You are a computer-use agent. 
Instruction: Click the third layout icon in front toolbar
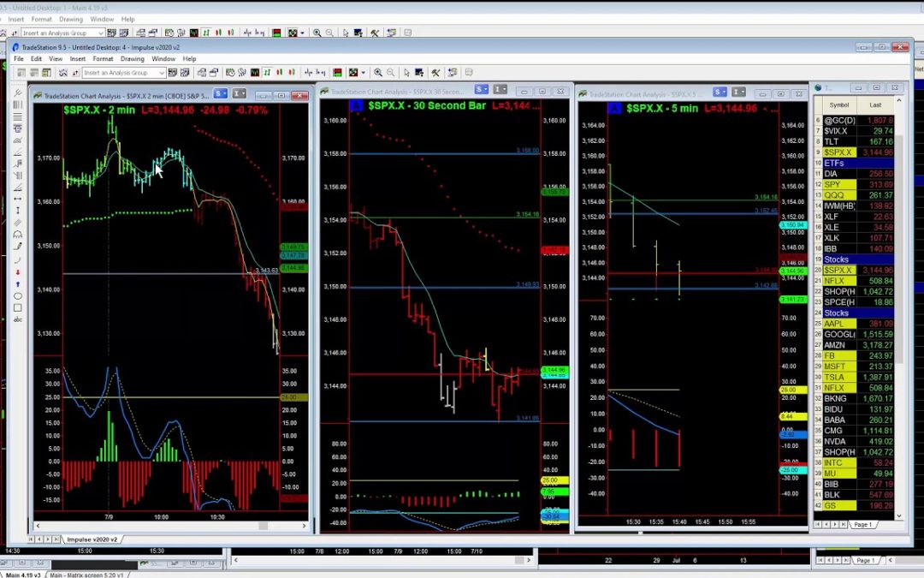click(x=46, y=73)
